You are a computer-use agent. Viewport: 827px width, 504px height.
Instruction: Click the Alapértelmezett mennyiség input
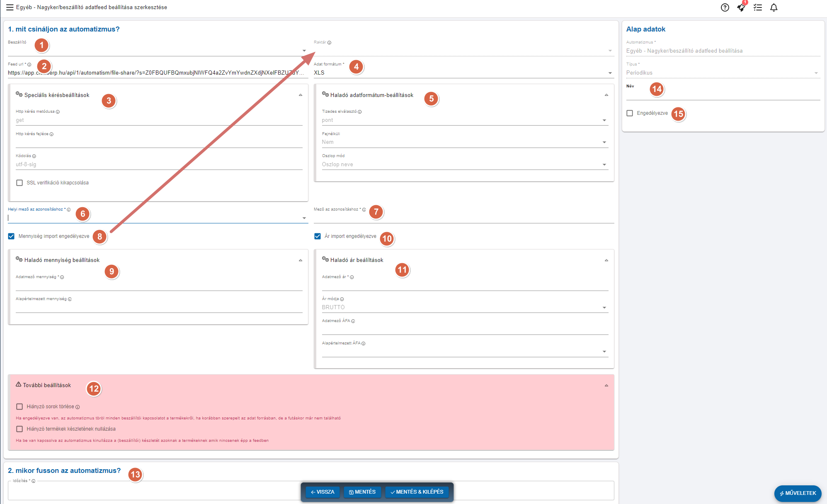tap(159, 308)
